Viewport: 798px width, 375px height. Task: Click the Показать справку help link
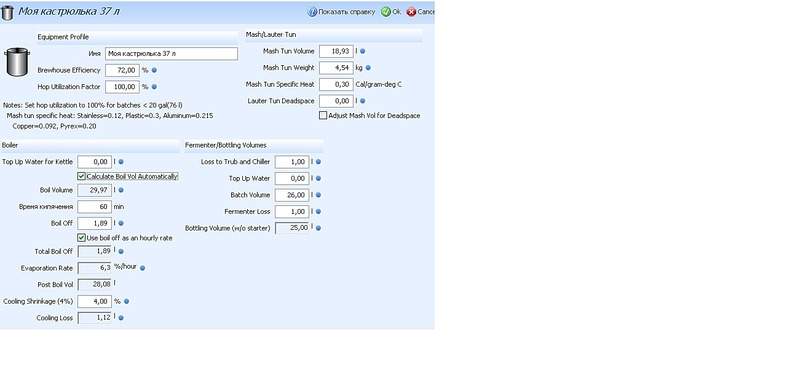(x=347, y=12)
